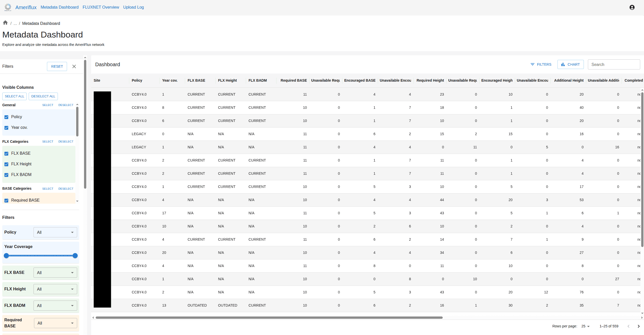Disable the Required BASE checkbox
This screenshot has height=335, width=644.
pyautogui.click(x=7, y=201)
